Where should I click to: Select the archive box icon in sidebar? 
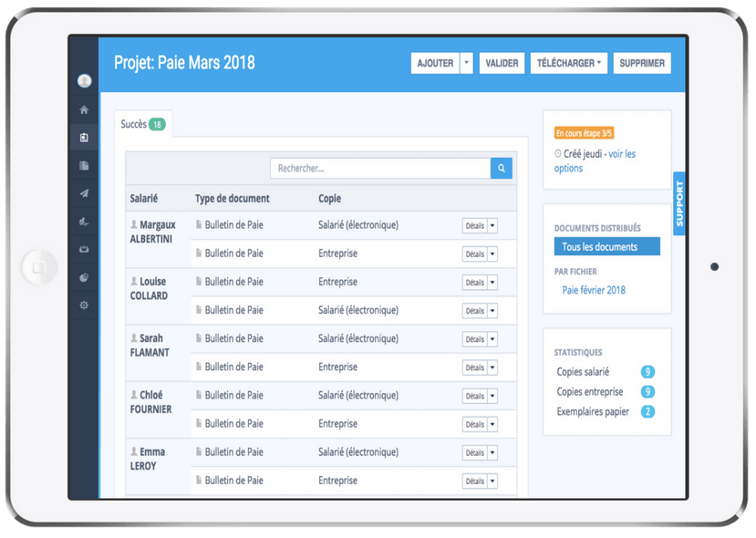click(x=83, y=249)
